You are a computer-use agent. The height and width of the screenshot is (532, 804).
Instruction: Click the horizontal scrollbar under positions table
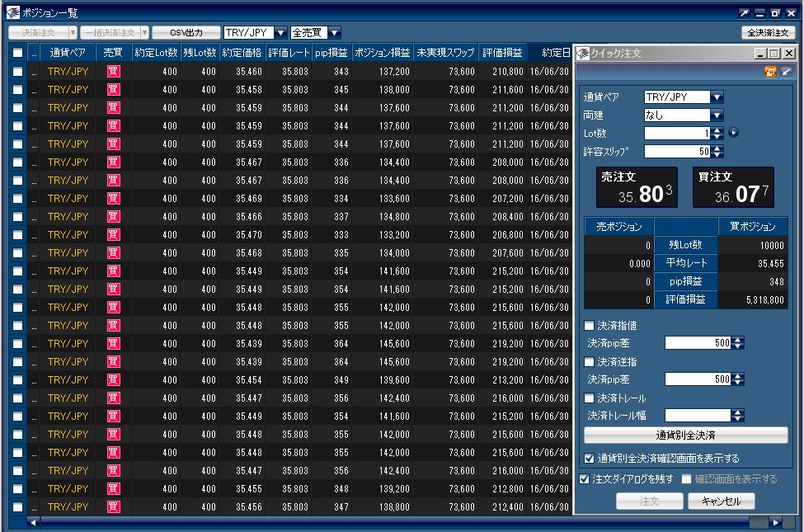click(x=395, y=522)
